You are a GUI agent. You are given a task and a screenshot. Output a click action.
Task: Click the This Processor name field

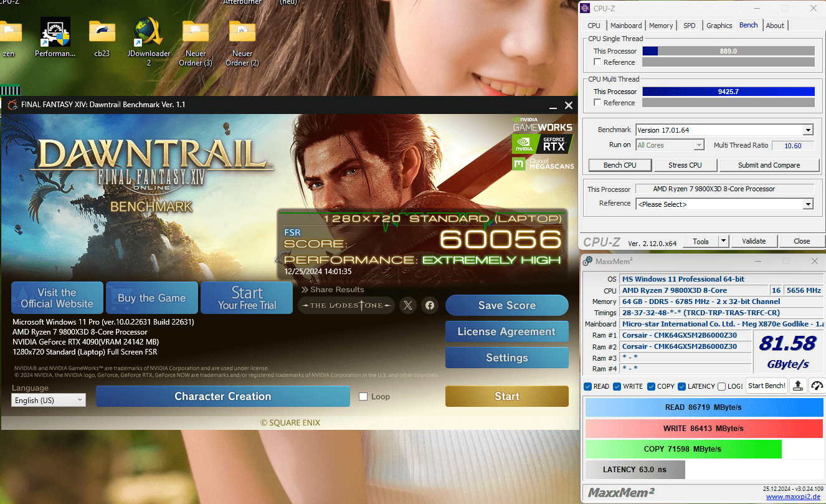[724, 189]
